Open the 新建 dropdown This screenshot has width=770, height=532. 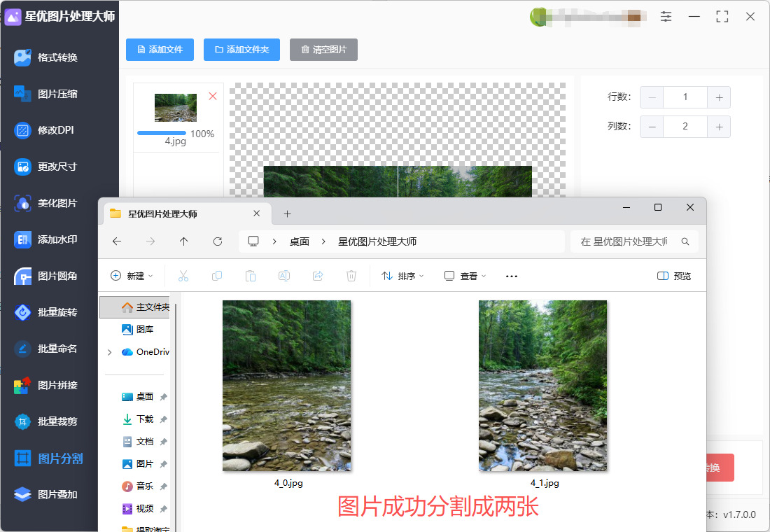point(132,276)
